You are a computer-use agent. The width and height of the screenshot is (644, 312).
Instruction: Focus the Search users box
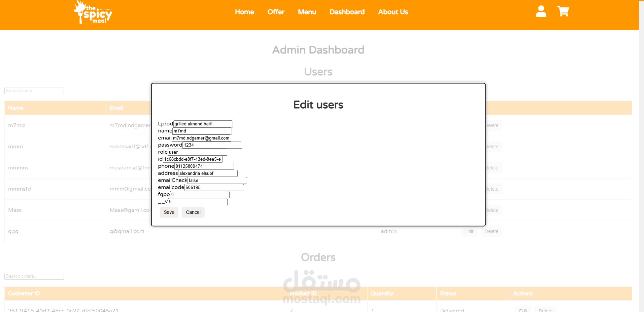pos(34,90)
